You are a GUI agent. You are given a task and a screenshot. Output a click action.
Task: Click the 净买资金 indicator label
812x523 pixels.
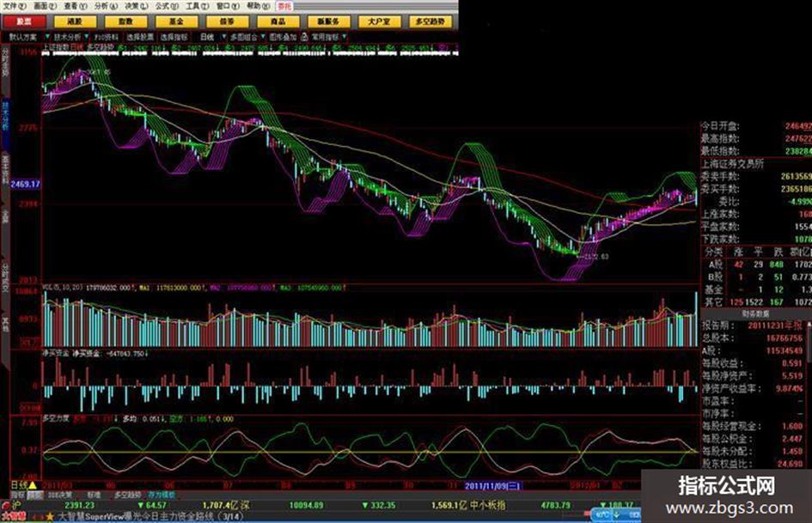(55, 353)
